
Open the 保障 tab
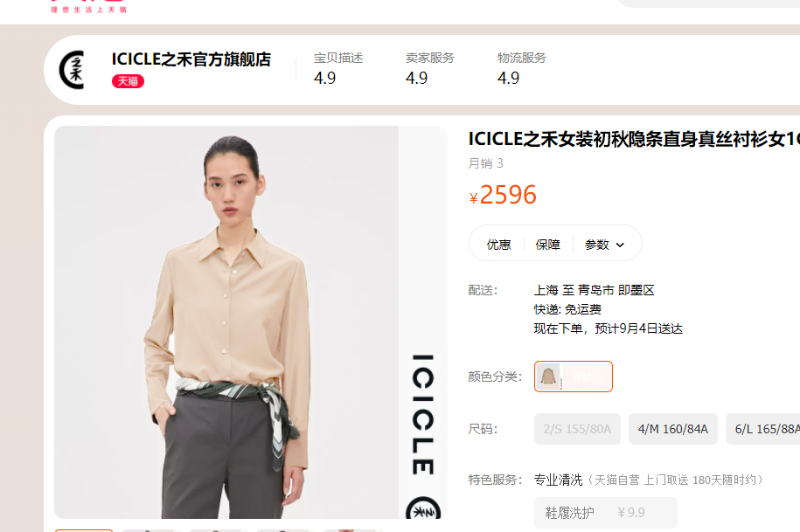(x=547, y=245)
